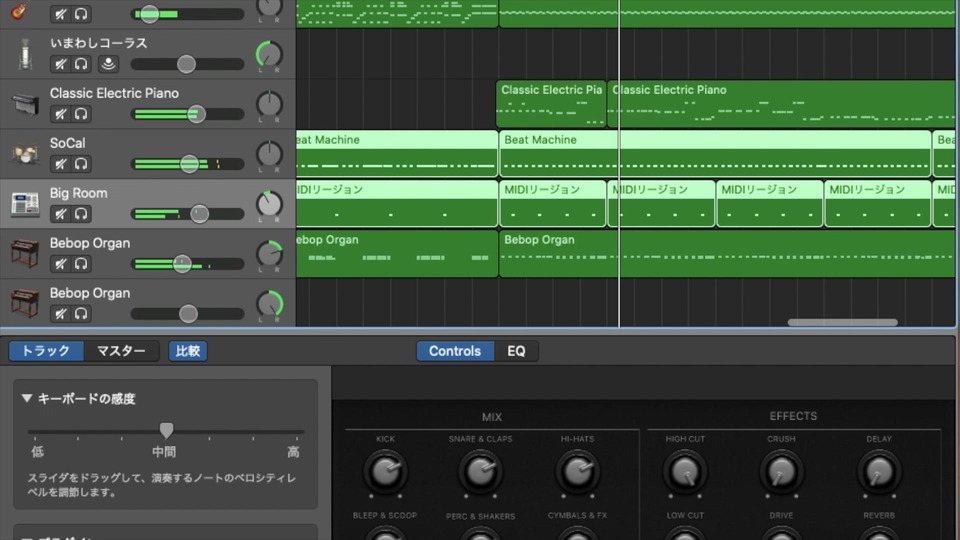Image resolution: width=960 pixels, height=540 pixels.
Task: Adjust pan knob of Big Room track
Action: [x=269, y=204]
